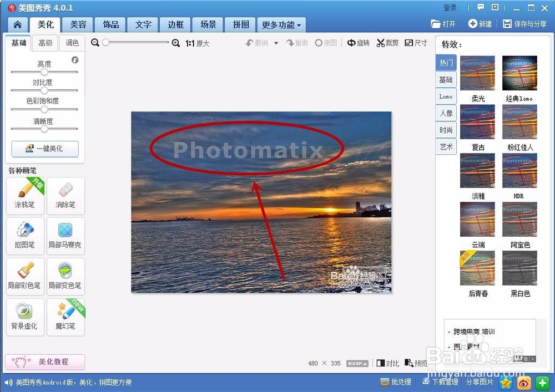This screenshot has height=392, width=555.
Task: Select the 抠图笔 cutout pen tool
Action: coord(25,236)
